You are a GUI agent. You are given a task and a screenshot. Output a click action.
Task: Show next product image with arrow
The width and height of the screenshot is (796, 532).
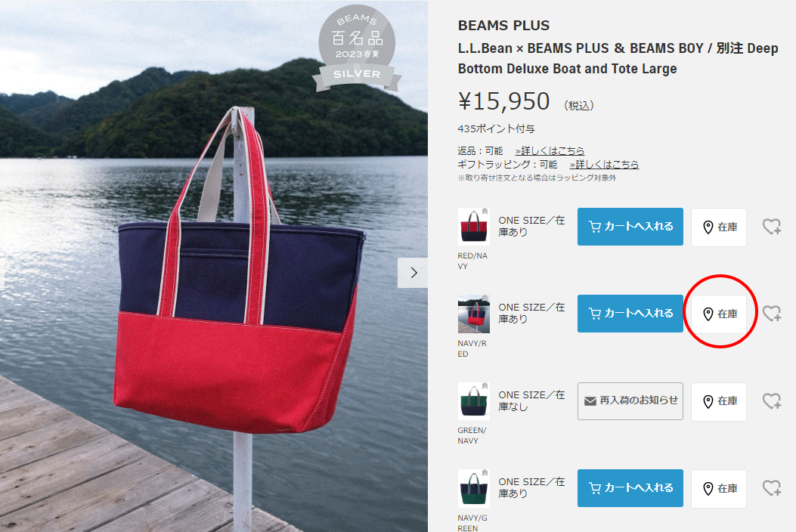coord(413,273)
